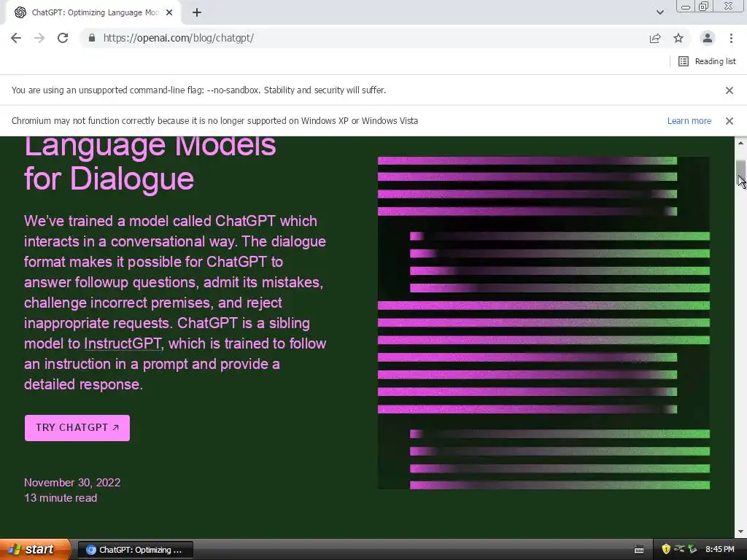Viewport: 747px width, 560px height.
Task: Click the November 30, 2022 date text
Action: point(72,483)
